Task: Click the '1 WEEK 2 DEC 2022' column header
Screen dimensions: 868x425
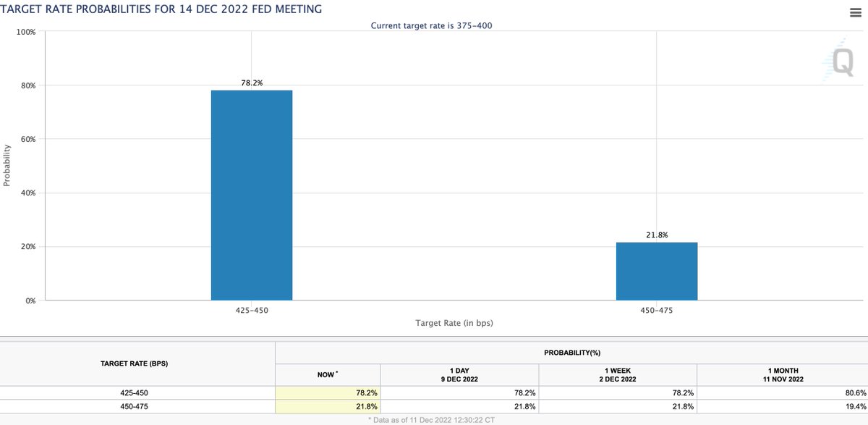Action: [x=618, y=374]
